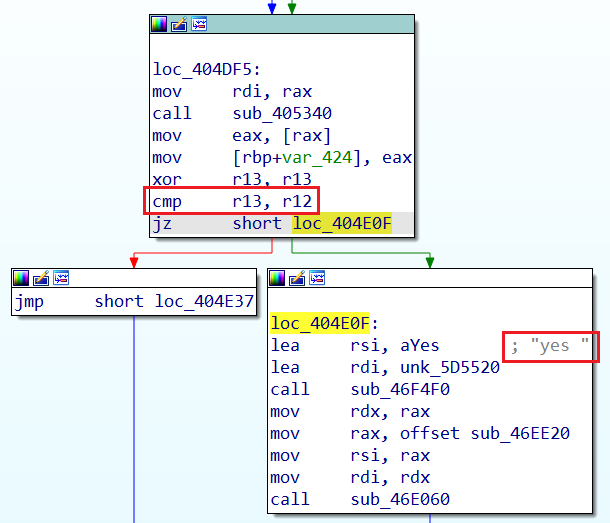This screenshot has width=610, height=523.
Task: Click jz mnemonic in first node
Action: 162,224
